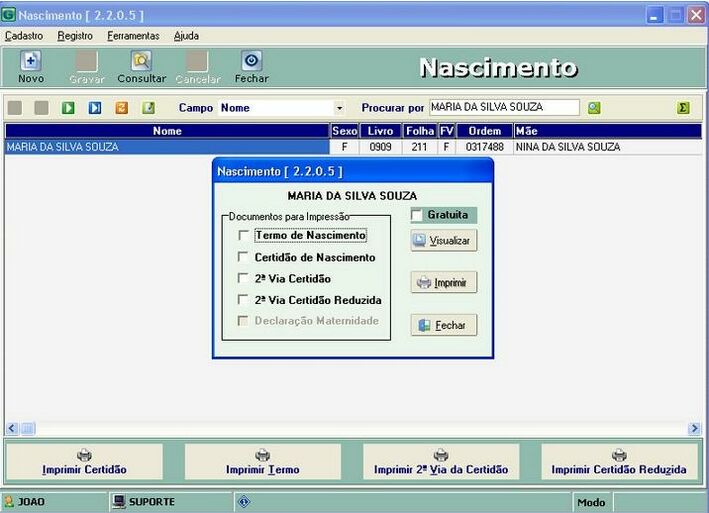Screen dimensions: 709x513
Task: Click the green edit note icon
Action: coord(148,108)
